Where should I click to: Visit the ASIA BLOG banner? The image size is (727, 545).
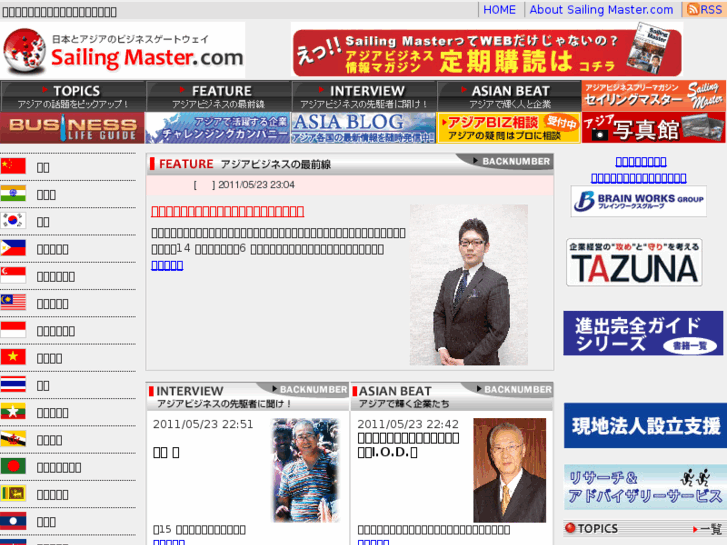[364, 128]
